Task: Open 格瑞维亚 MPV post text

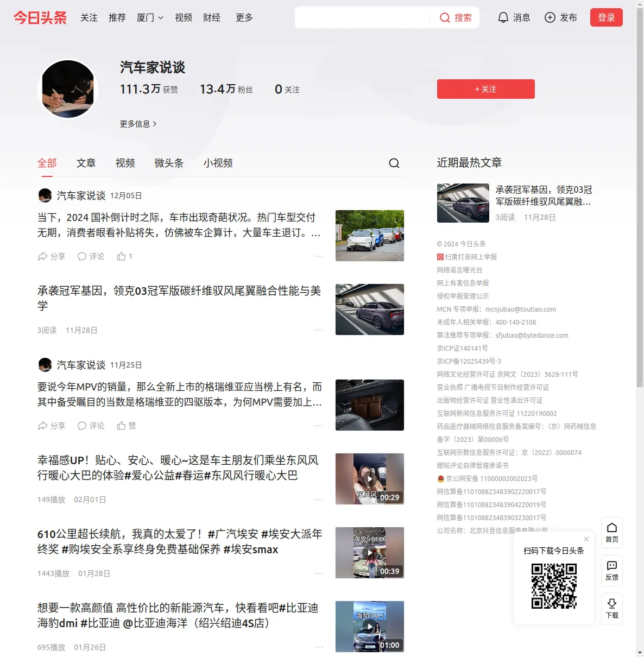Action: click(x=180, y=394)
